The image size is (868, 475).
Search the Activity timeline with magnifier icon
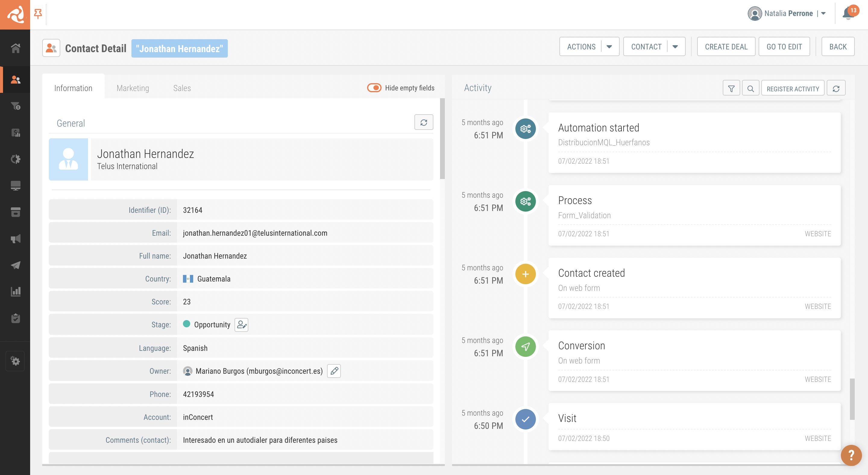coord(751,88)
